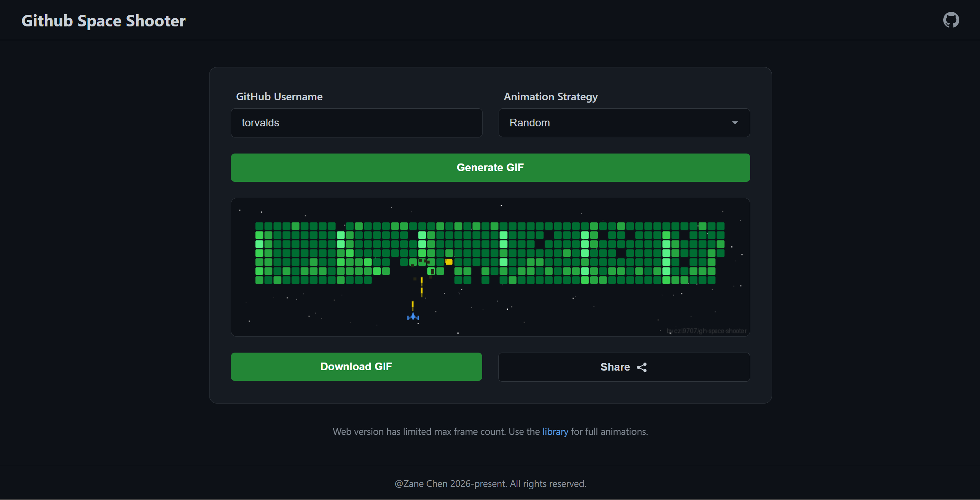Screen dimensions: 980x500
Task: Open the library link for full animations
Action: pyautogui.click(x=555, y=431)
